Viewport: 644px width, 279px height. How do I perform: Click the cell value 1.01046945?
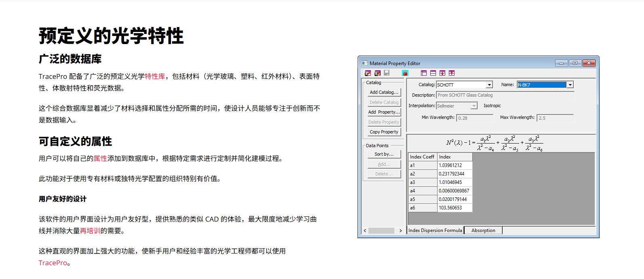(455, 182)
